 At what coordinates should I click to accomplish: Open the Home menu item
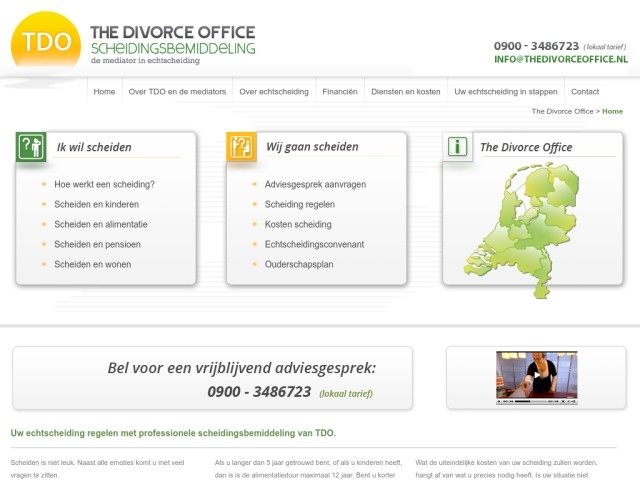click(x=104, y=91)
